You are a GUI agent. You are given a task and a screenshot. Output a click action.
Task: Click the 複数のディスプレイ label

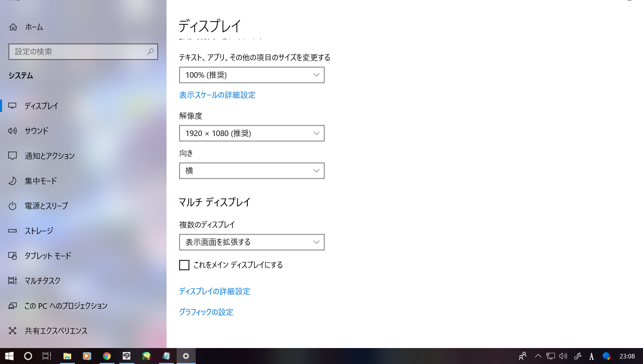[207, 225]
